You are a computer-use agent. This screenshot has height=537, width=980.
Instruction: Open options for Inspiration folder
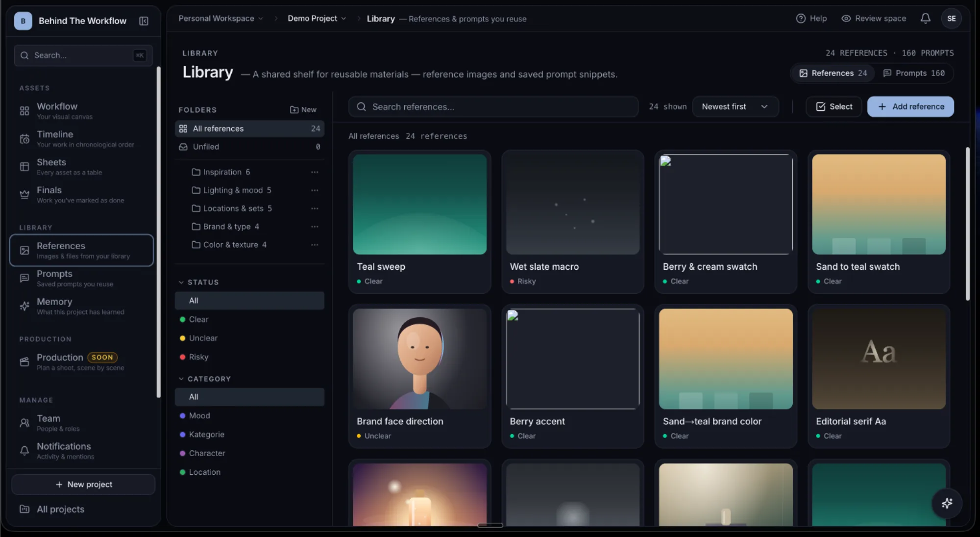(x=315, y=172)
